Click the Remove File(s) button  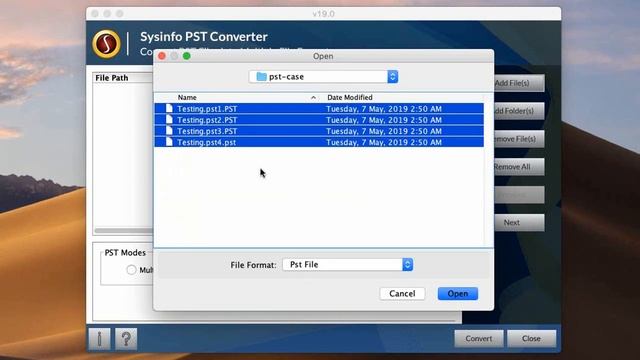[519, 139]
